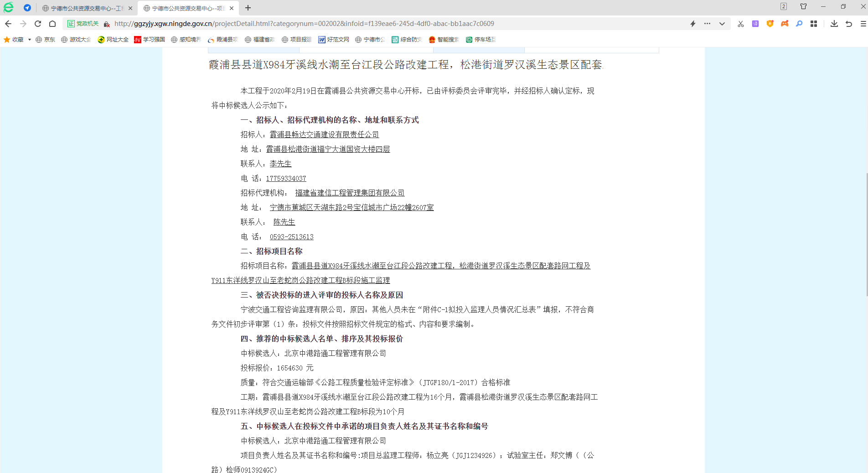Click heading 三、被否决投标的进入评审的投标人名称及原因

(322, 295)
